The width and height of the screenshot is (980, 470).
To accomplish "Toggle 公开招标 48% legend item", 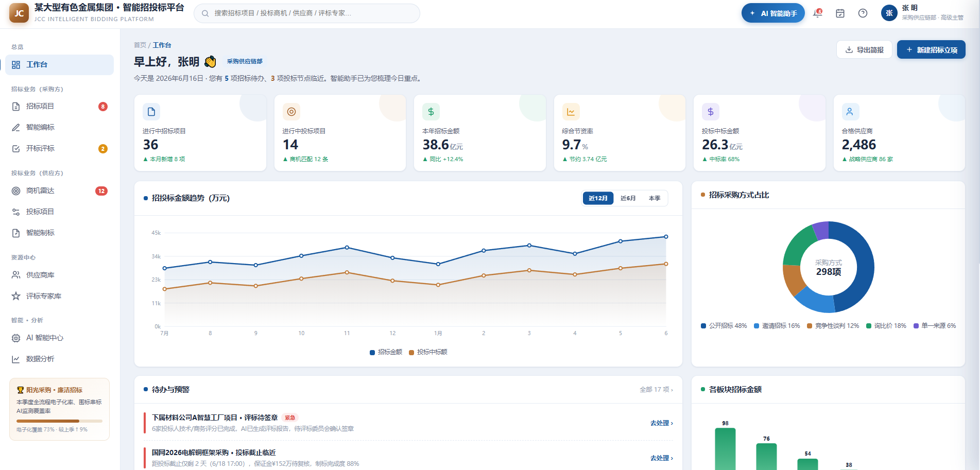I will (x=724, y=326).
